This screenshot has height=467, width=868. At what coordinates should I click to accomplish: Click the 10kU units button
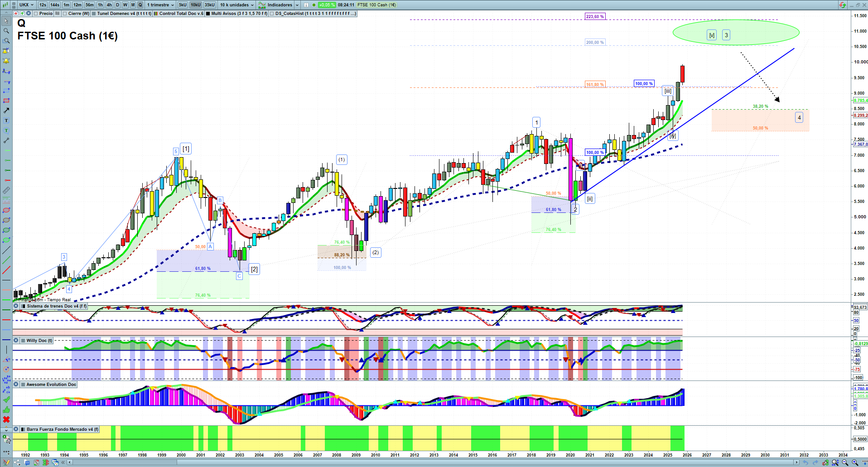click(196, 5)
